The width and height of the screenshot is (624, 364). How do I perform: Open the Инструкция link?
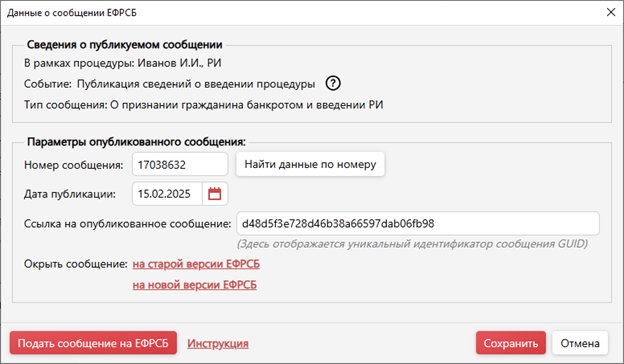point(218,343)
